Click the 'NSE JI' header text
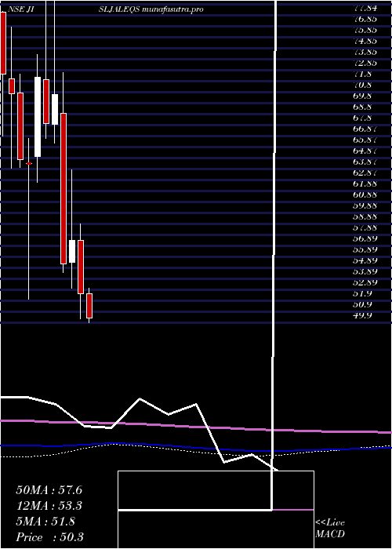392x549 pixels. 22,9
